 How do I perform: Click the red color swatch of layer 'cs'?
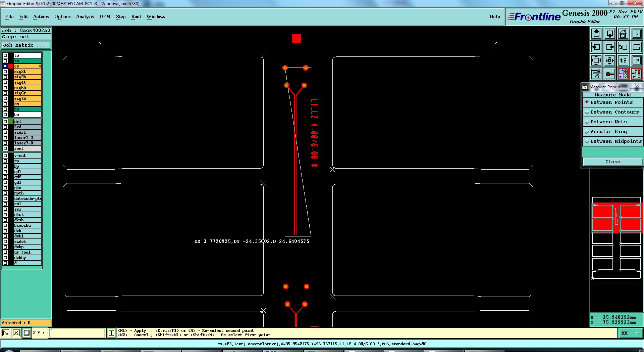click(11, 66)
